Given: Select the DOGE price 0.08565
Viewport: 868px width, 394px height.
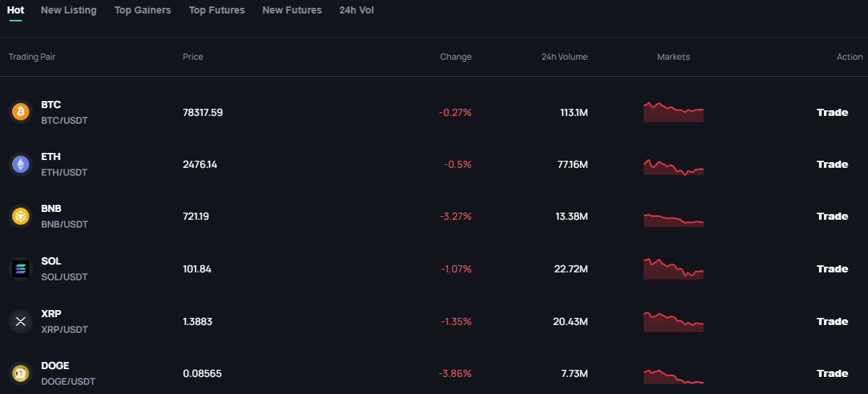Looking at the screenshot, I should click(202, 373).
